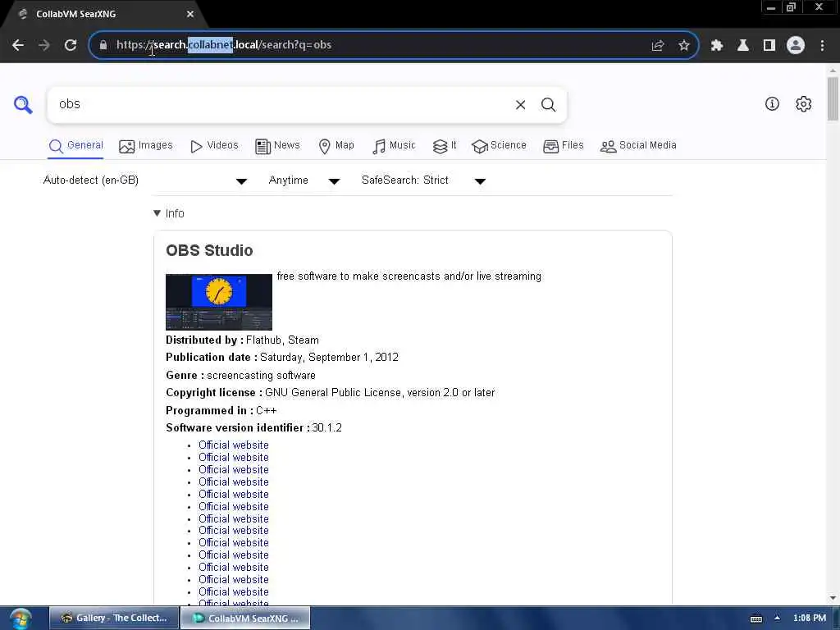Go back with browser back arrow
This screenshot has height=630, width=840.
point(18,45)
